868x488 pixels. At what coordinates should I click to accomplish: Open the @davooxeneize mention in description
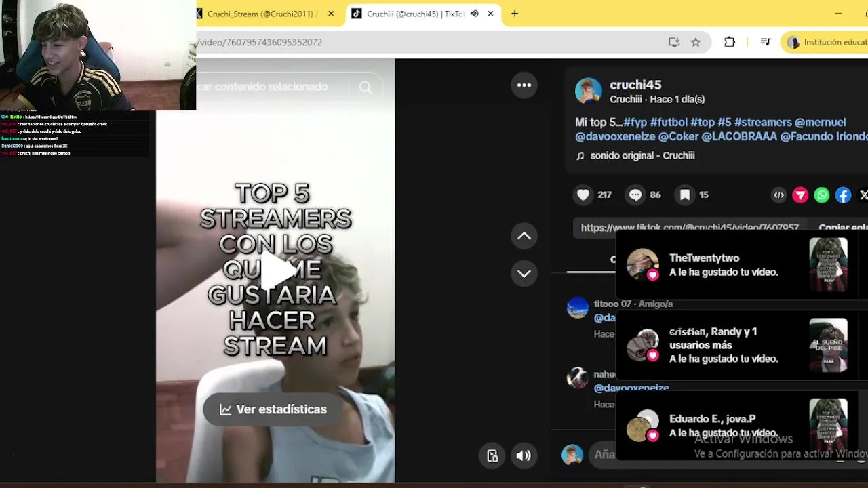point(615,137)
